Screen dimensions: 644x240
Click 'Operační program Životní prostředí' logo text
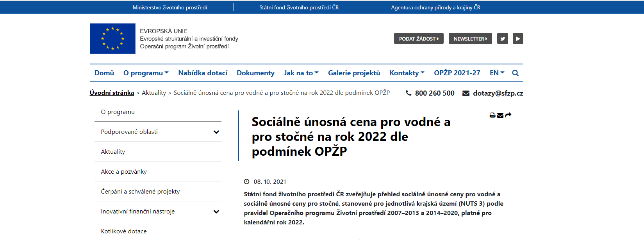[x=184, y=46]
